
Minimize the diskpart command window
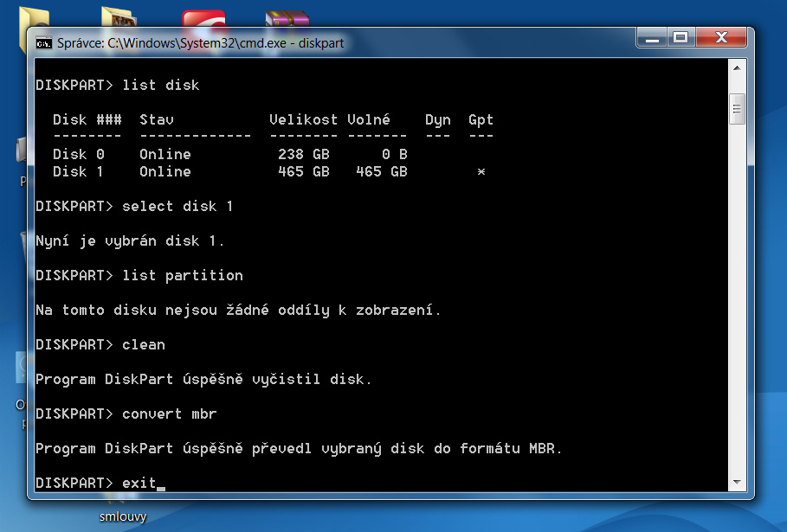652,38
